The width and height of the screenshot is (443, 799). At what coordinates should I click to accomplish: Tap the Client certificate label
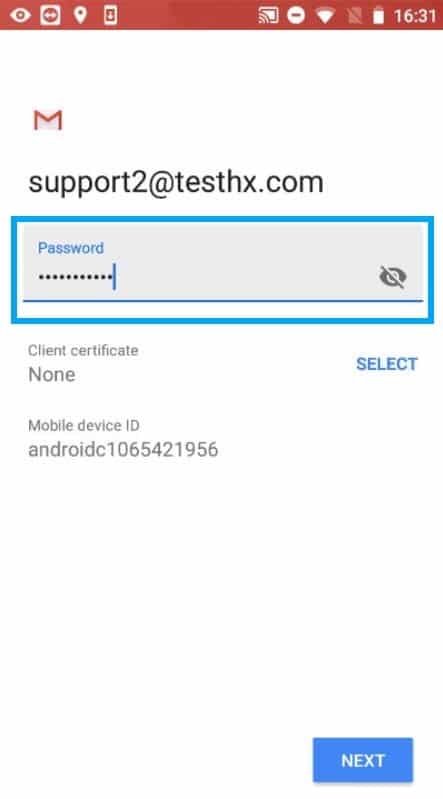coord(83,350)
